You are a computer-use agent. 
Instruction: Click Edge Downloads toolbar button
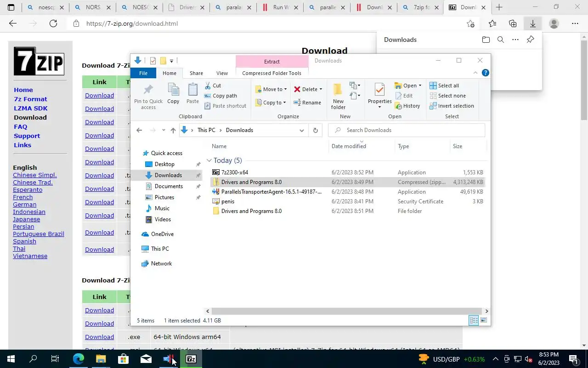click(x=533, y=23)
